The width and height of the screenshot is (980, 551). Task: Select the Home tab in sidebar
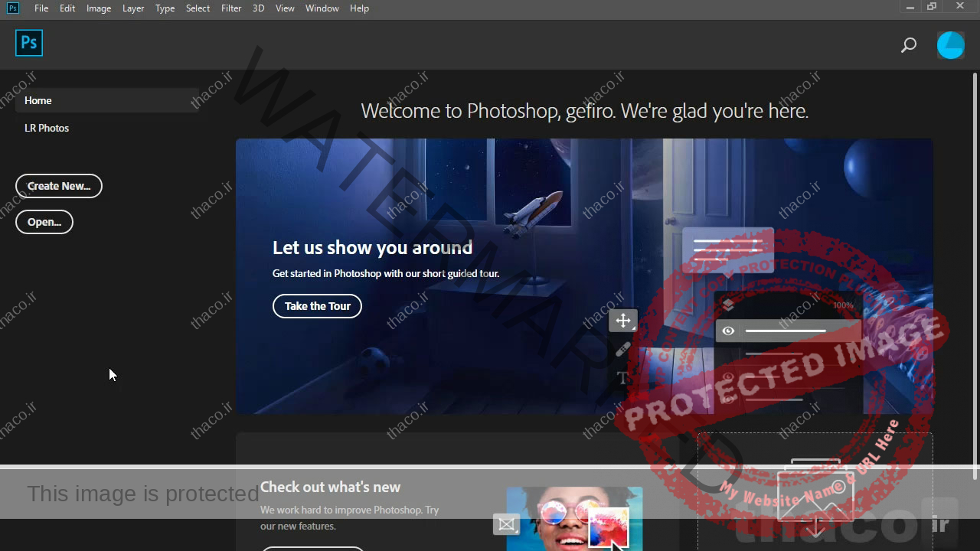pos(107,100)
